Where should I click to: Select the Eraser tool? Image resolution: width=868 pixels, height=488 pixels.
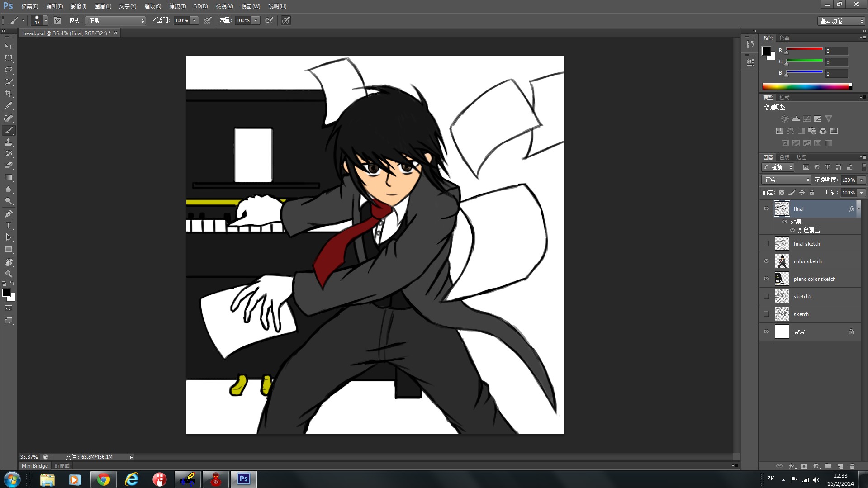(x=9, y=166)
